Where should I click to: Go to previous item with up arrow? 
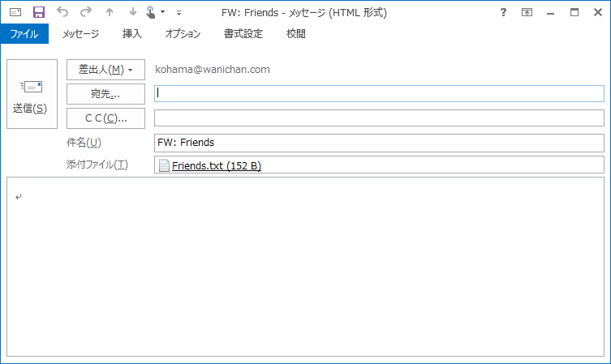click(110, 13)
